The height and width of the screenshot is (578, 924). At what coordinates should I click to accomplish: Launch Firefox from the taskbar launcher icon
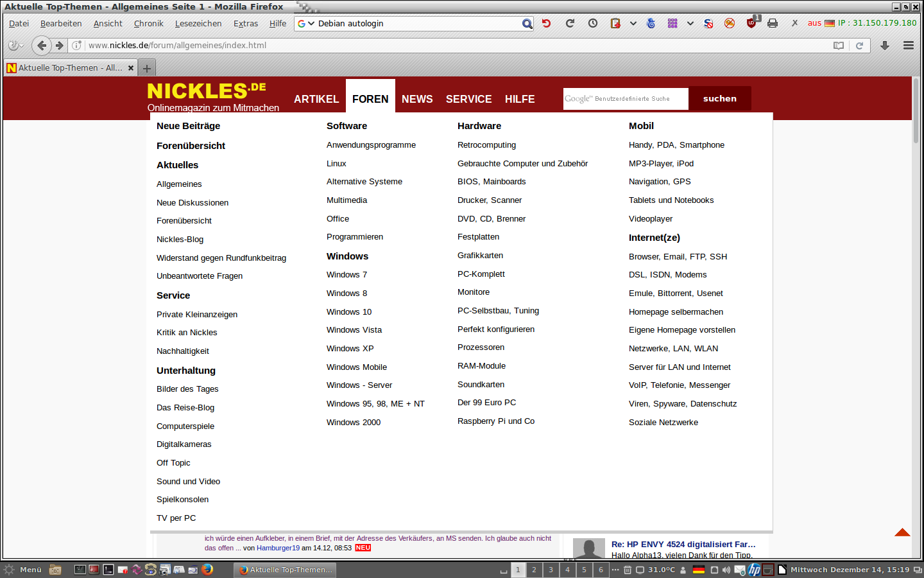(x=207, y=570)
